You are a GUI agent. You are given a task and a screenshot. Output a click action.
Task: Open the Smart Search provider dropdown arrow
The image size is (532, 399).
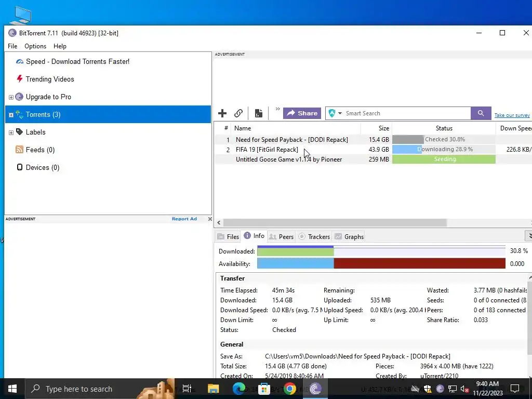(340, 113)
